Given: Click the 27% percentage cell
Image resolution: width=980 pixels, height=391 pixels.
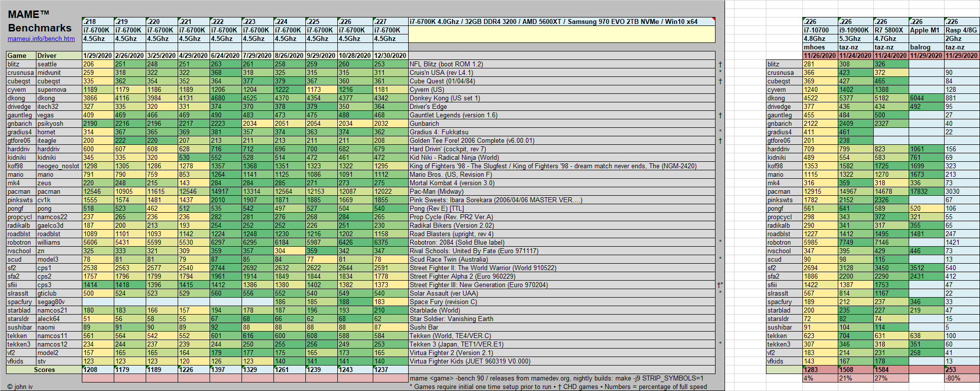Looking at the screenshot, I should click(891, 378).
